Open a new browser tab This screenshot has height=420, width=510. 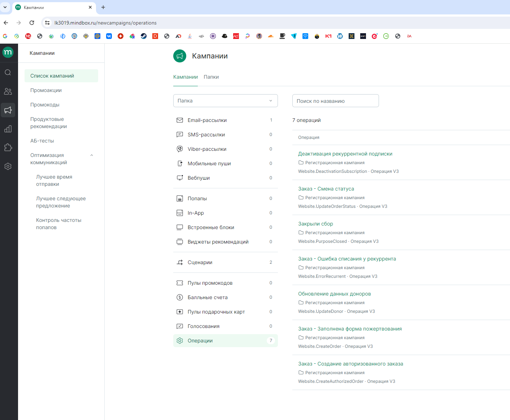103,7
